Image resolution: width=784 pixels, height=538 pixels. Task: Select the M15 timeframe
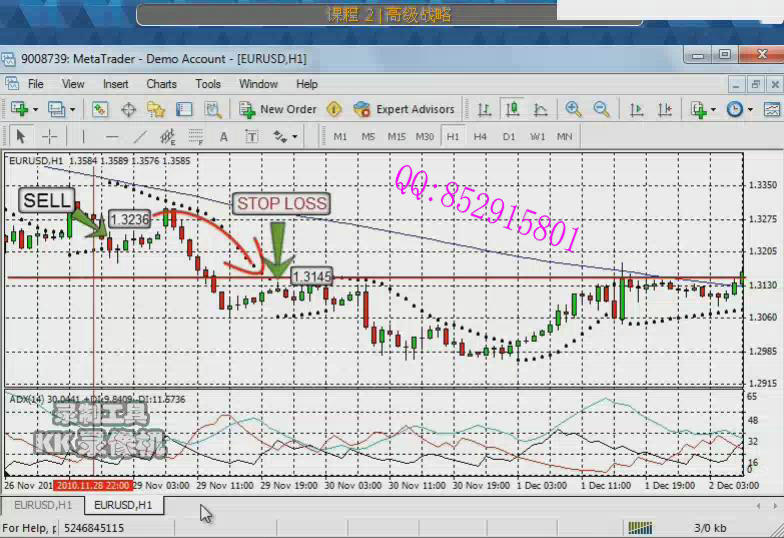(396, 136)
